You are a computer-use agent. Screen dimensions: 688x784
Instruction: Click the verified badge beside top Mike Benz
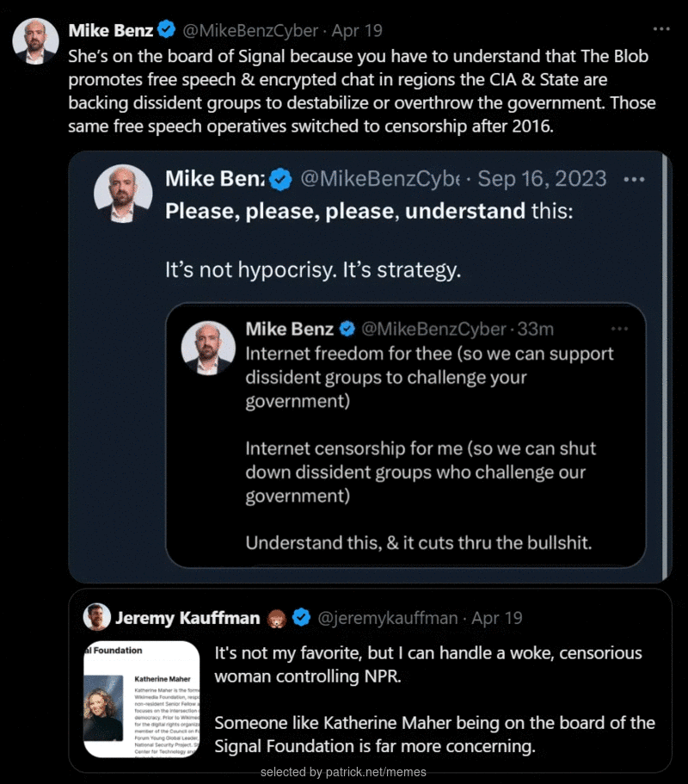pos(166,29)
